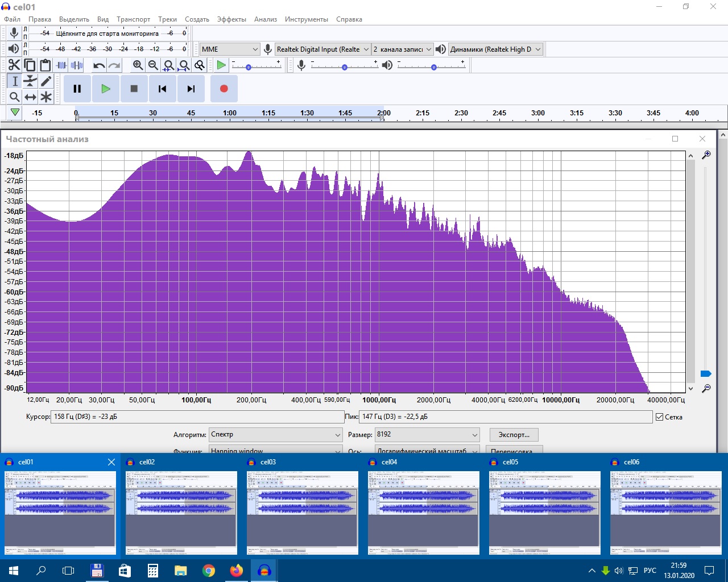Select the Draw pencil tool
This screenshot has width=728, height=582.
46,81
